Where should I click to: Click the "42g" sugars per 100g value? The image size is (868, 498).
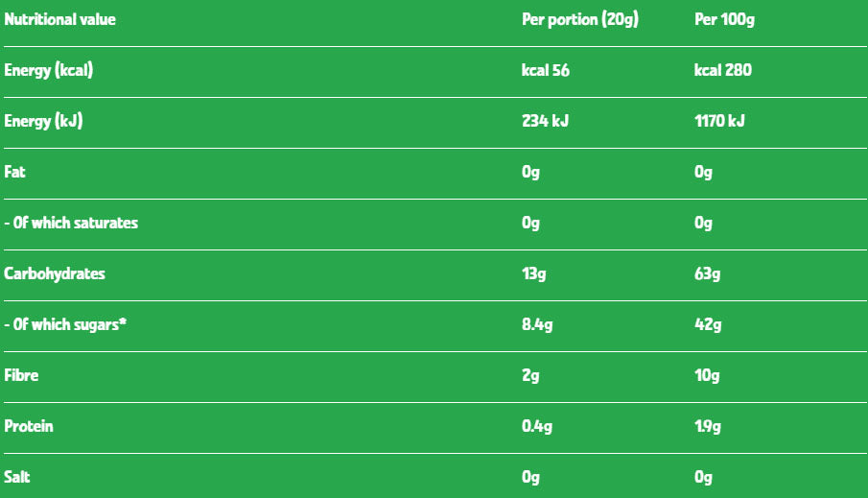click(707, 324)
